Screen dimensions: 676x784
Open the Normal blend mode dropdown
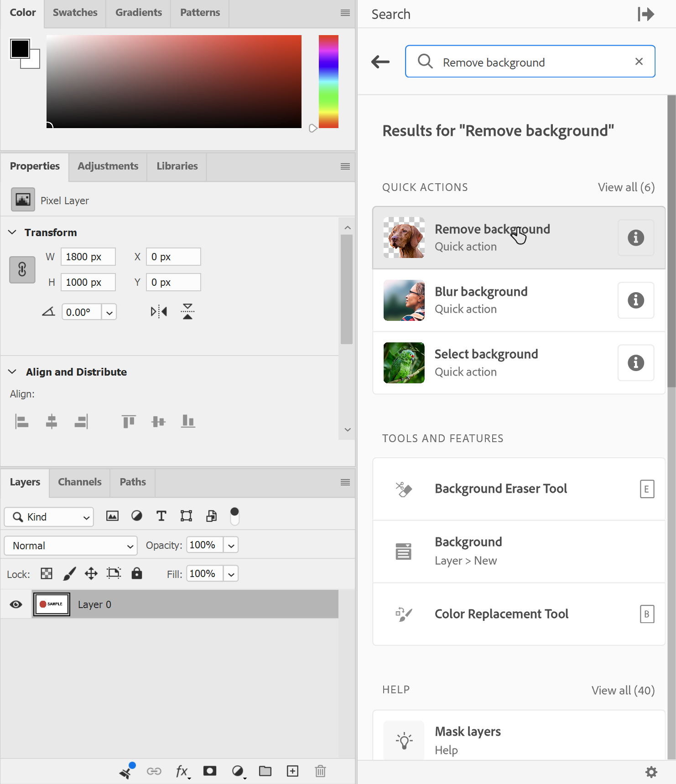(71, 546)
